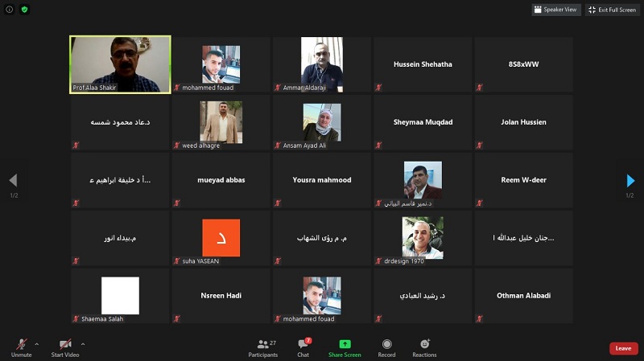
Task: Go to next page of participants
Action: pyautogui.click(x=630, y=180)
